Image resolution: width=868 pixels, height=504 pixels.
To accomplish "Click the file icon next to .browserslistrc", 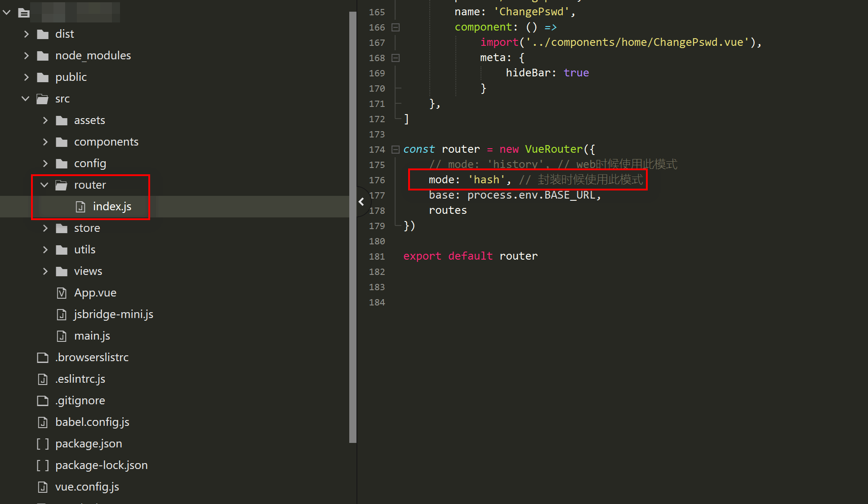I will tap(43, 357).
